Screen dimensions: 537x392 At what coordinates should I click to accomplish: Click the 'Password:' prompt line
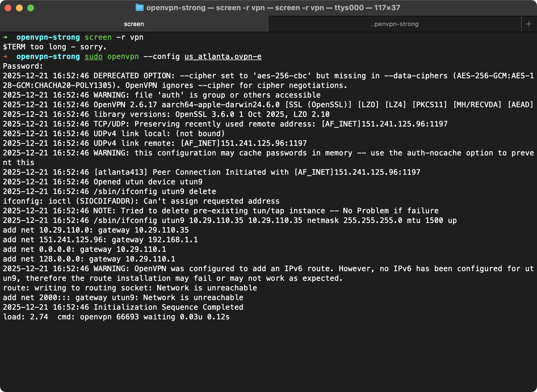pos(23,66)
